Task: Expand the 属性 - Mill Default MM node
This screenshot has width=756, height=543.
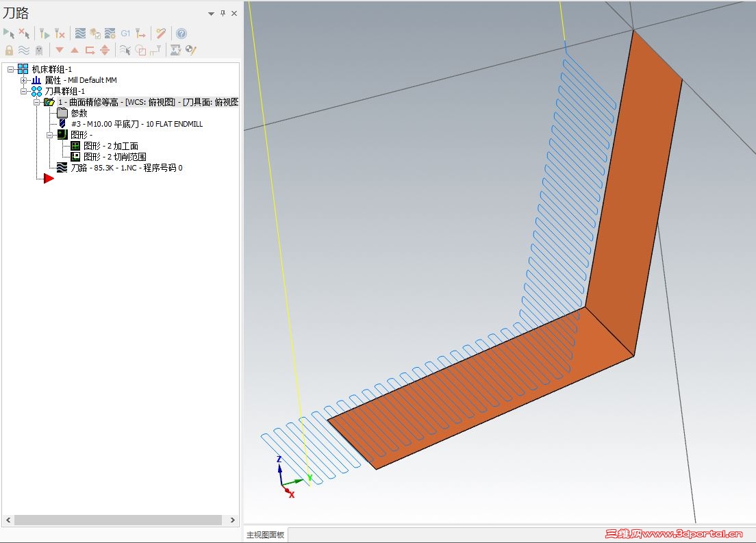Action: 23,80
